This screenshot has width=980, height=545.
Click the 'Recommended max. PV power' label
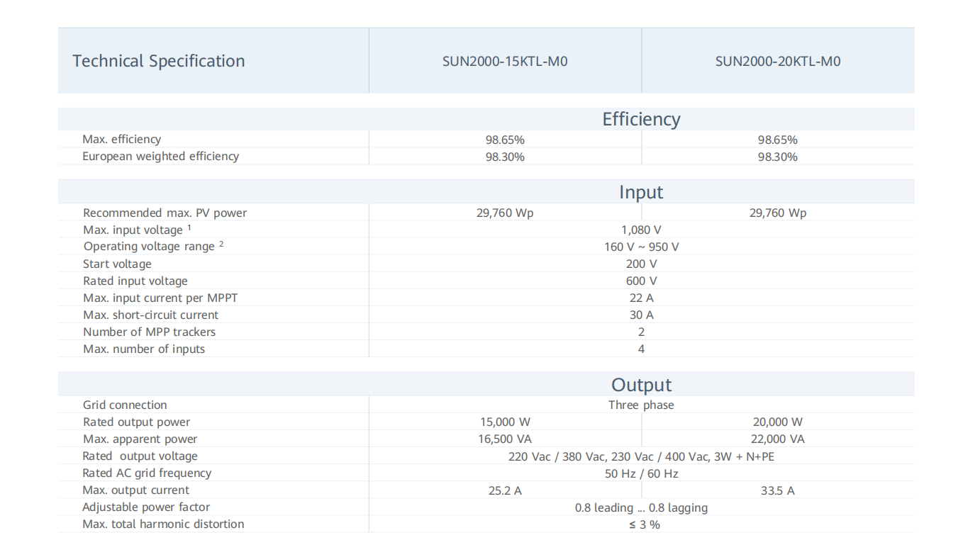pos(165,213)
